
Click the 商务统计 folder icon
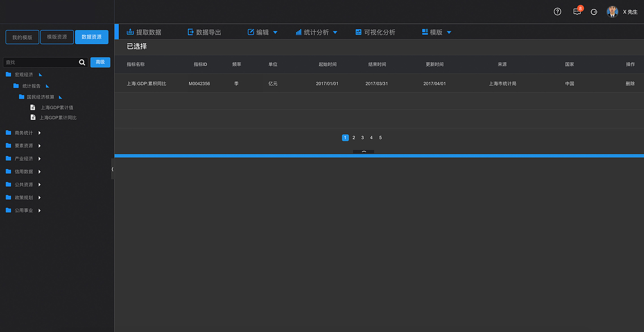[x=9, y=133]
